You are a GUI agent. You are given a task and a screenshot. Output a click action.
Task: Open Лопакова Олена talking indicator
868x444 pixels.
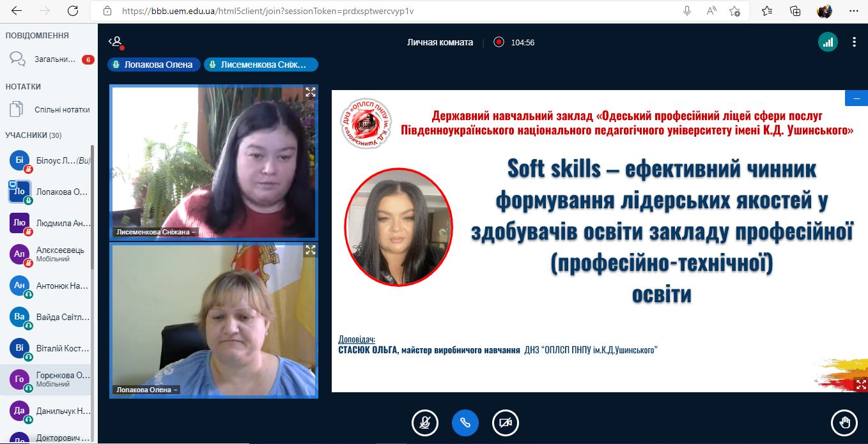pos(154,65)
